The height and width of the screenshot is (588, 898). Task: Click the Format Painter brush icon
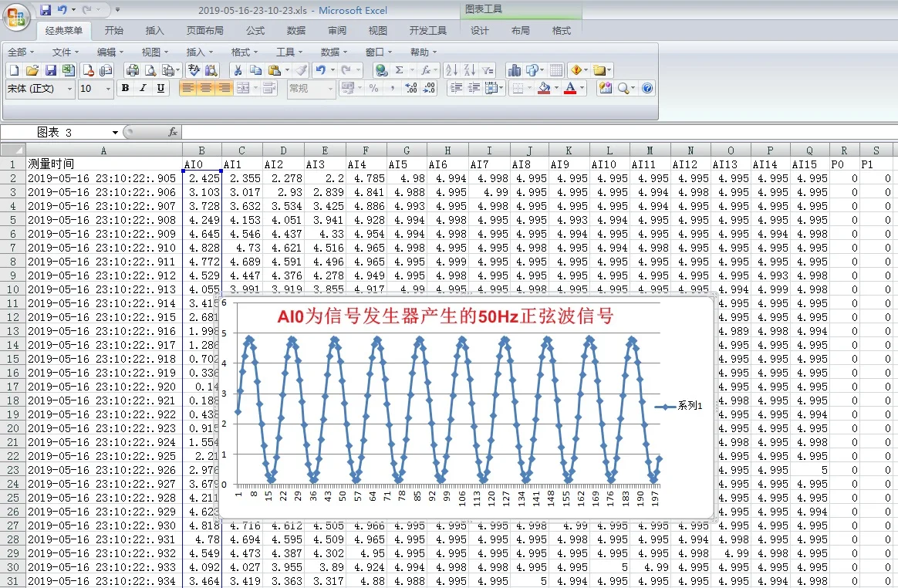[302, 70]
